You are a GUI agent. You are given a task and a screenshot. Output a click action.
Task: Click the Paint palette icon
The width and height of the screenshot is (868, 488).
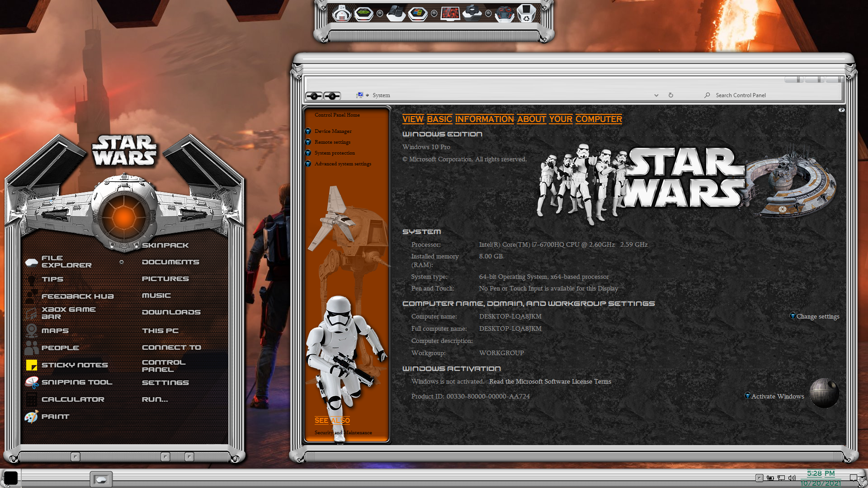pos(31,417)
